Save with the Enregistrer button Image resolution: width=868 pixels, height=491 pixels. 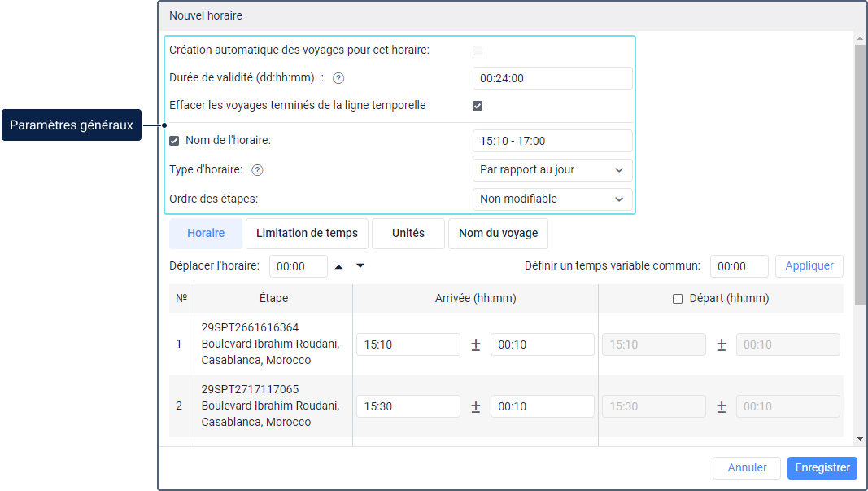click(x=822, y=467)
